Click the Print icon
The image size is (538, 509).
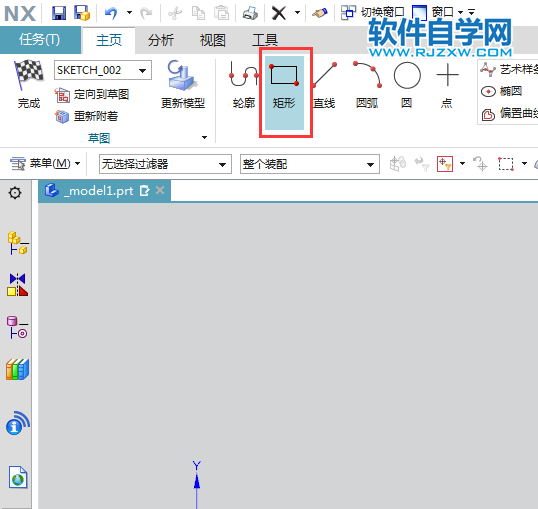coord(250,13)
